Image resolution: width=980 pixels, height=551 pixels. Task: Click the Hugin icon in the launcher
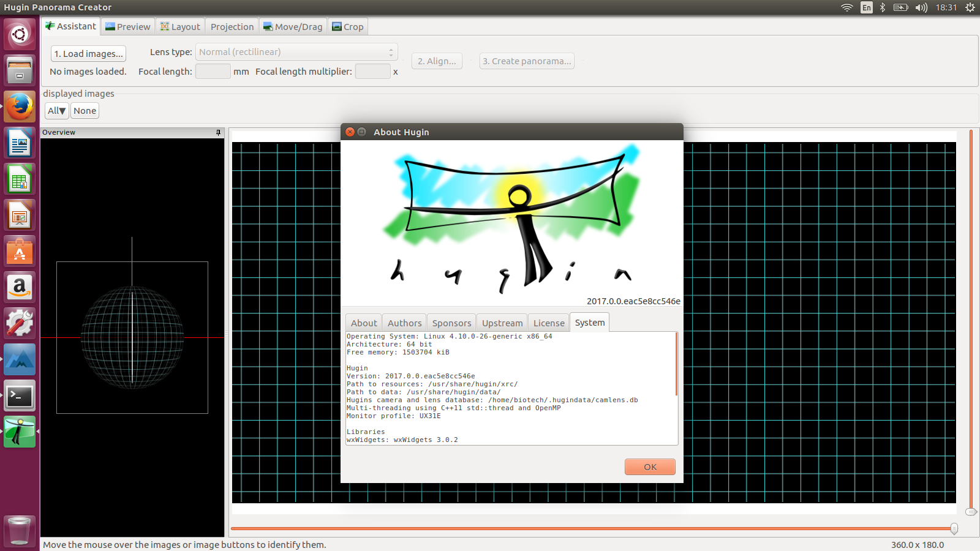20,432
